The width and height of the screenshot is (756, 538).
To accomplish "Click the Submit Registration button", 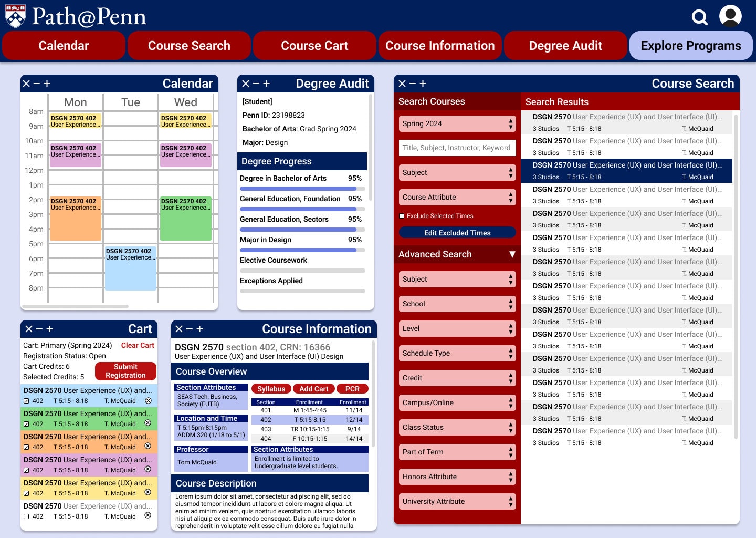I will 125,371.
